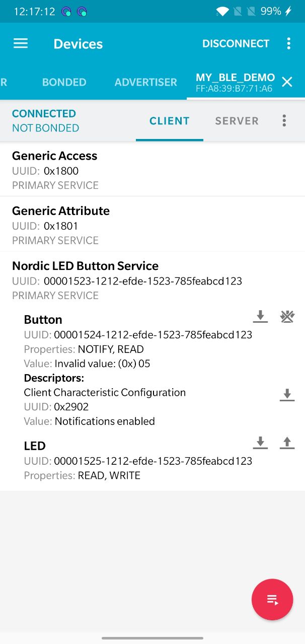Image resolution: width=305 pixels, height=644 pixels.
Task: Write a value to the LED characteristic
Action: click(287, 443)
